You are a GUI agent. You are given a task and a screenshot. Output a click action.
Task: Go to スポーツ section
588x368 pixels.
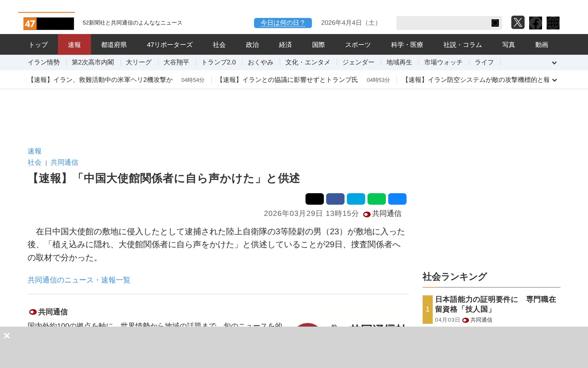click(358, 45)
